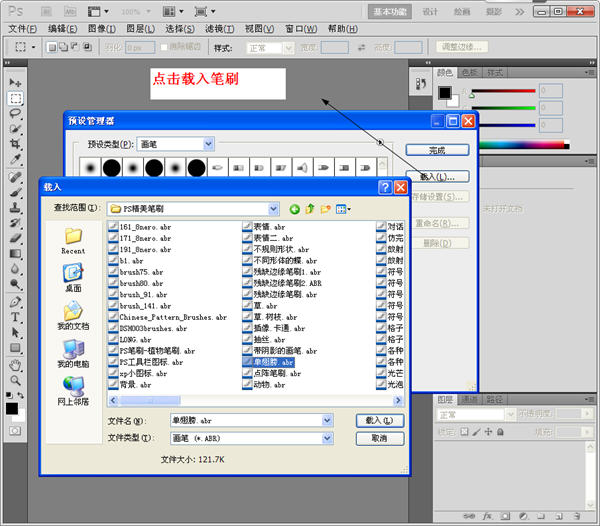Expand the Look in (查找范围) folder dropdown
This screenshot has height=526, width=600.
pos(274,209)
